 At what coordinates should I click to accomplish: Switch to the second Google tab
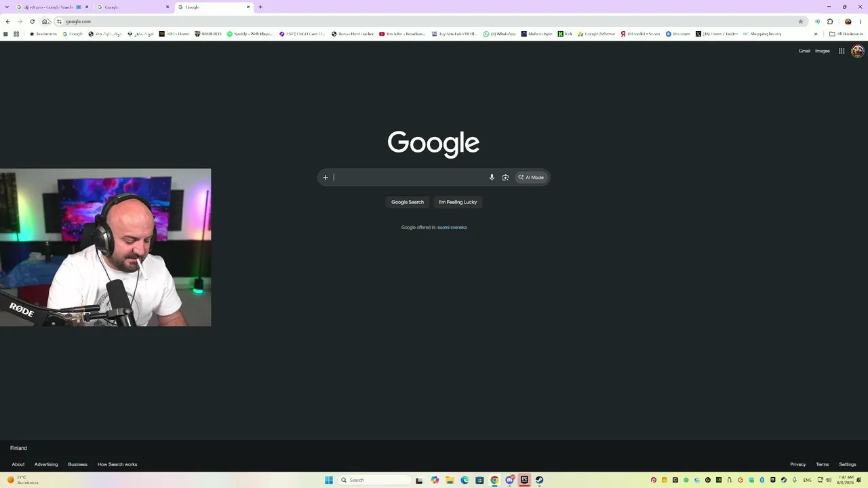point(132,7)
